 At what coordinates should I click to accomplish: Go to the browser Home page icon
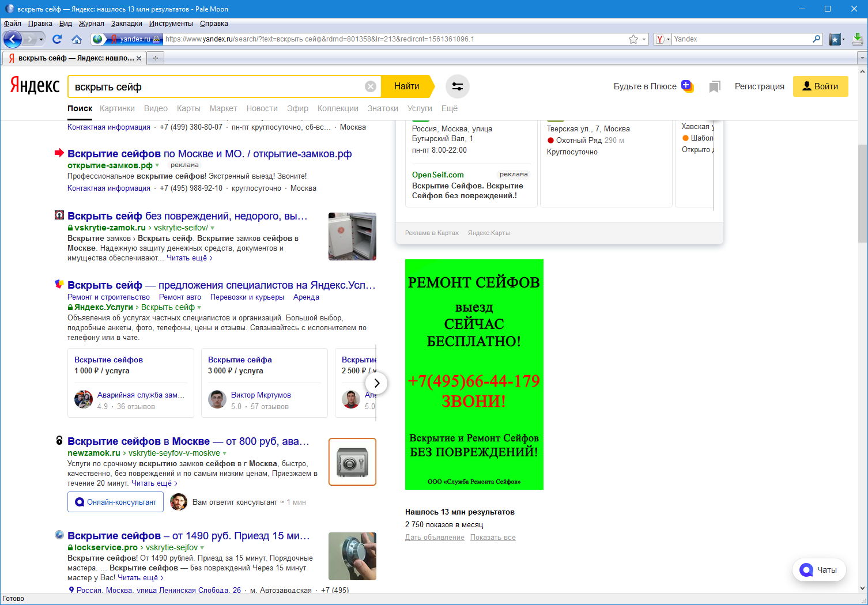pyautogui.click(x=77, y=39)
